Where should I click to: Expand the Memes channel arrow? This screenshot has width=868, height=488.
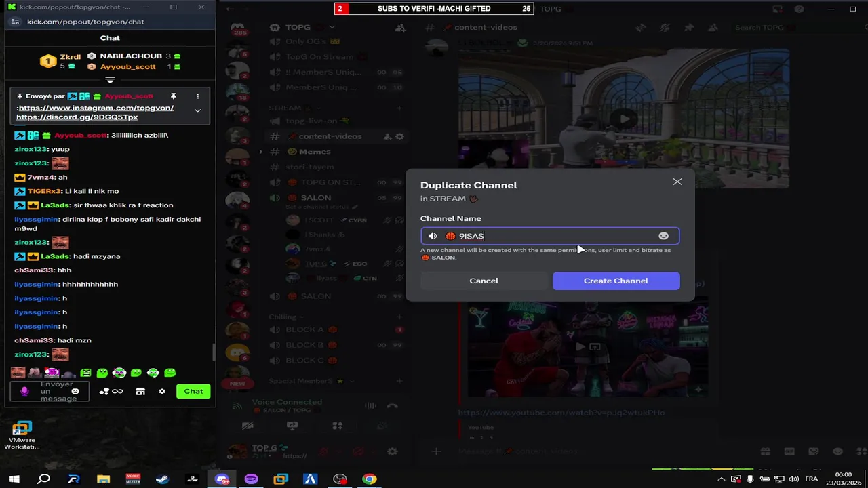(x=260, y=152)
